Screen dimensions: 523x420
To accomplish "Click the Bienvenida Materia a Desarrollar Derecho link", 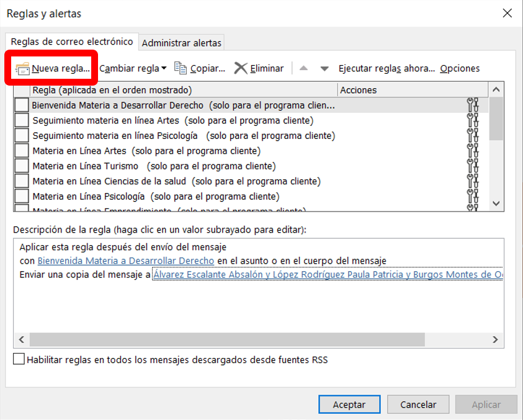I will (x=125, y=261).
